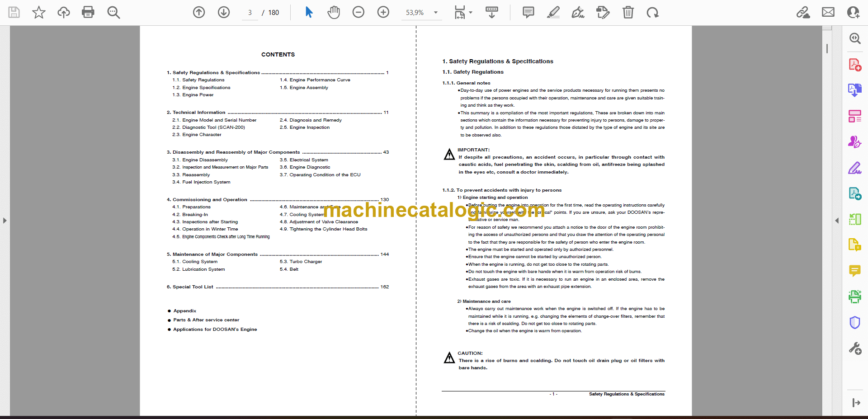Open the Fill & Sign tool
The image size is (868, 419).
[855, 168]
